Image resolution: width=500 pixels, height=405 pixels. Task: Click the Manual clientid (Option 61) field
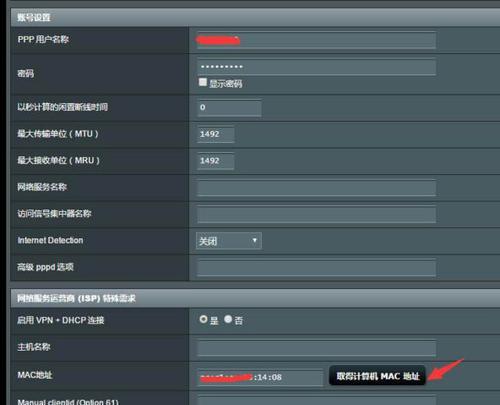click(316, 401)
